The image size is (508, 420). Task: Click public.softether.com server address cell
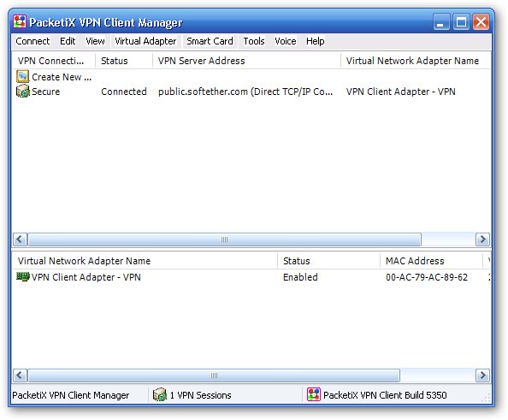pyautogui.click(x=245, y=92)
